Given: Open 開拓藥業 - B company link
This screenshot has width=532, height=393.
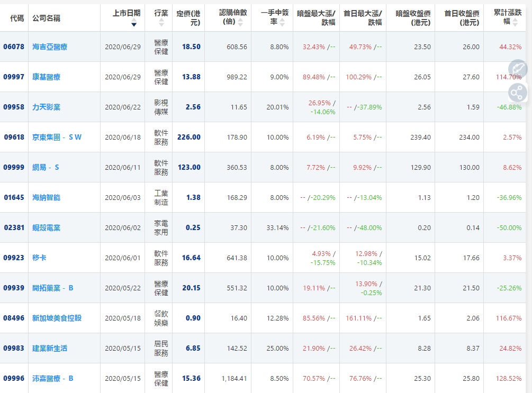Looking at the screenshot, I should 52,288.
